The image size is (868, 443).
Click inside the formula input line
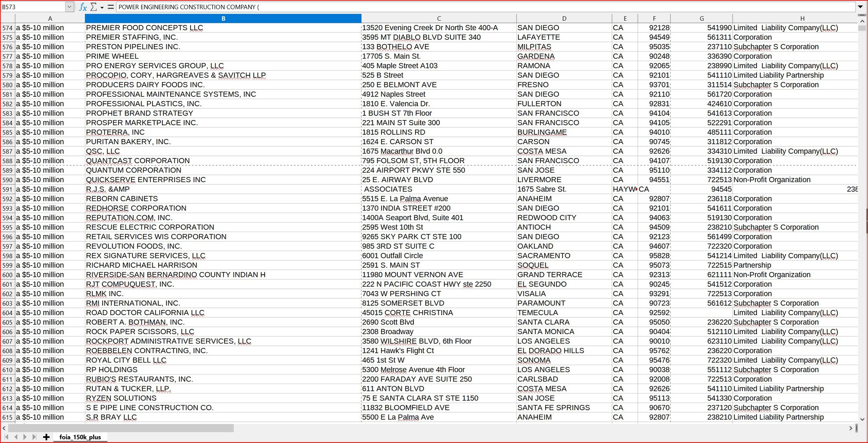click(x=474, y=7)
